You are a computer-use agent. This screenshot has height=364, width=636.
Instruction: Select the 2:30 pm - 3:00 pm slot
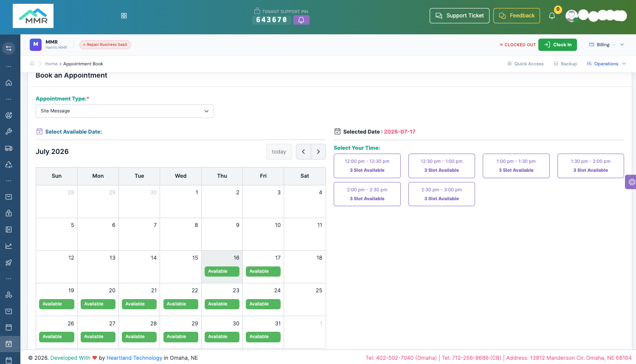(442, 194)
